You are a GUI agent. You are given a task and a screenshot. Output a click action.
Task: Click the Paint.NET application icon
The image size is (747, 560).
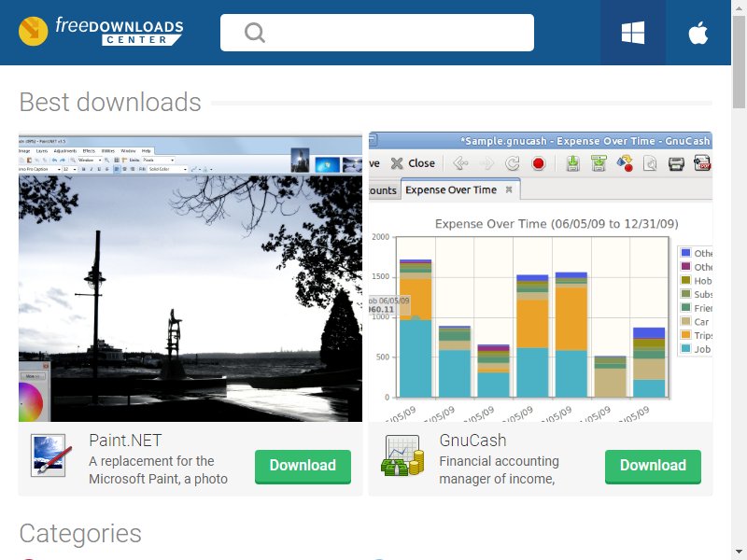(51, 455)
